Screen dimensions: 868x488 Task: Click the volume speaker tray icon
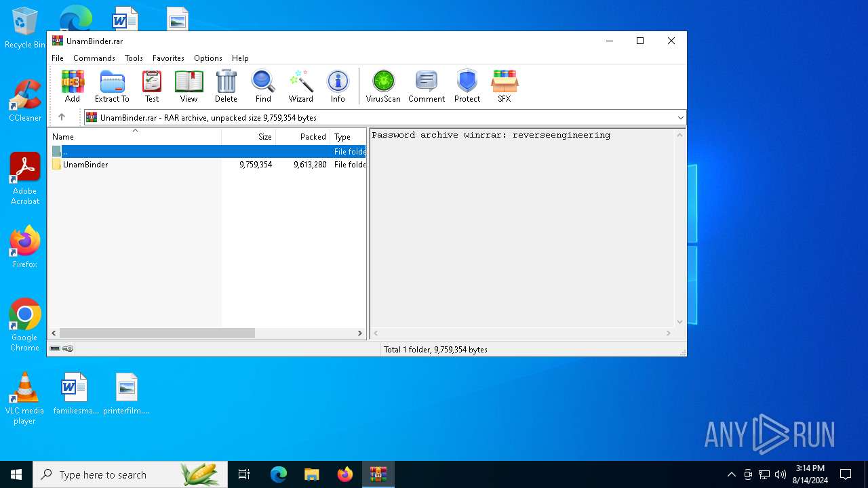tap(781, 474)
